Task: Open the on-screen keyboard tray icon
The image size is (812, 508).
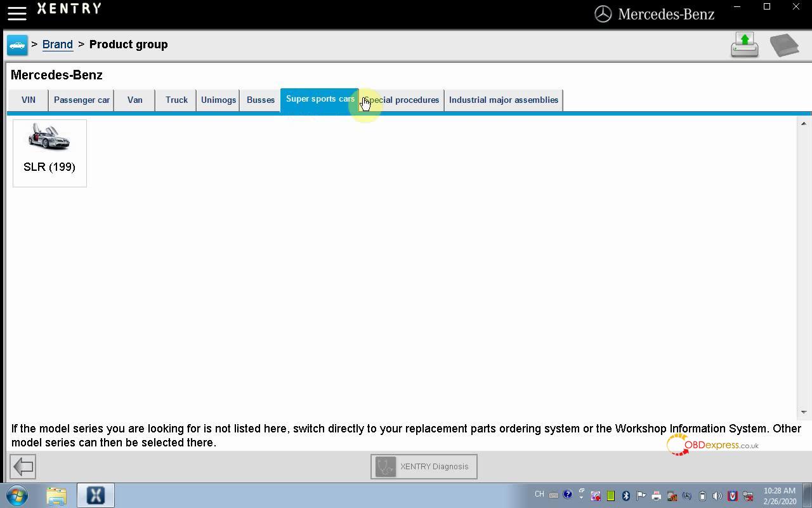Action: pyautogui.click(x=554, y=495)
